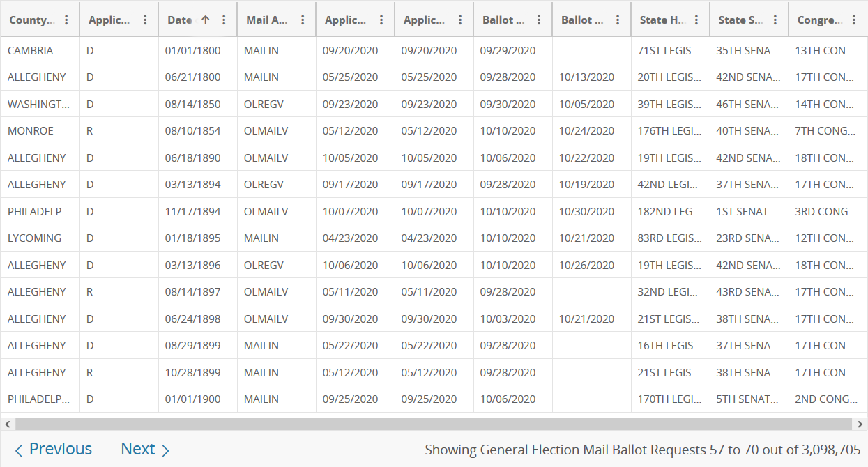Open the Mail A... column options menu
This screenshot has width=868, height=467.
(303, 20)
